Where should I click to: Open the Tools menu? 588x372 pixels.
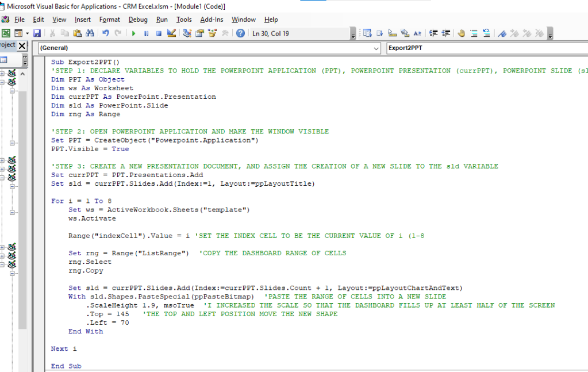[184, 20]
